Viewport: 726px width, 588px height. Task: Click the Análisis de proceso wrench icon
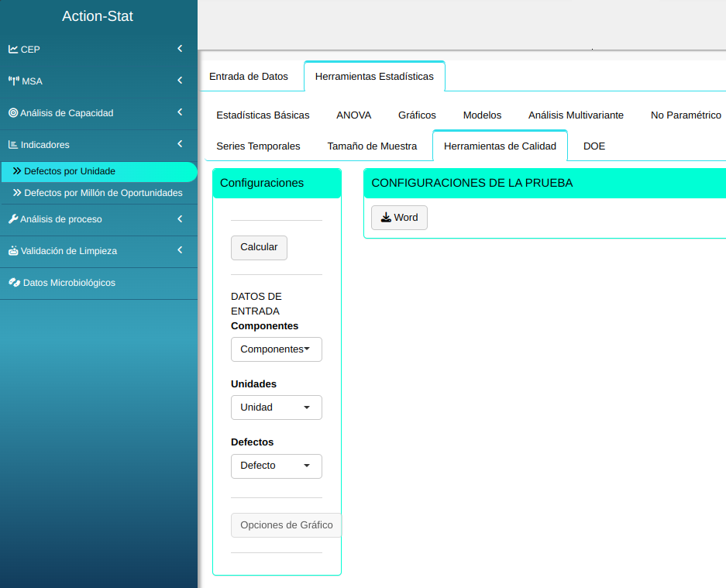[13, 219]
